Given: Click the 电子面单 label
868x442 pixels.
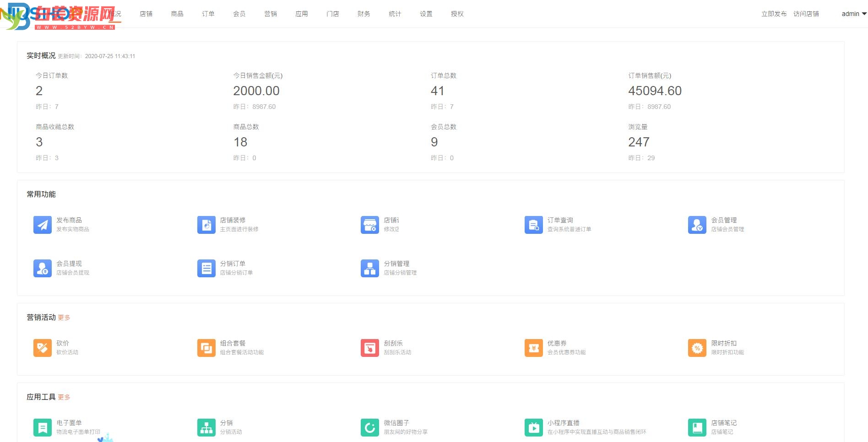Looking at the screenshot, I should pyautogui.click(x=69, y=423).
